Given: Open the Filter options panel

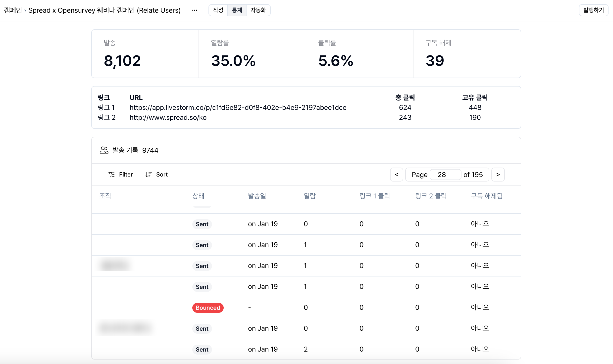Looking at the screenshot, I should (x=126, y=174).
